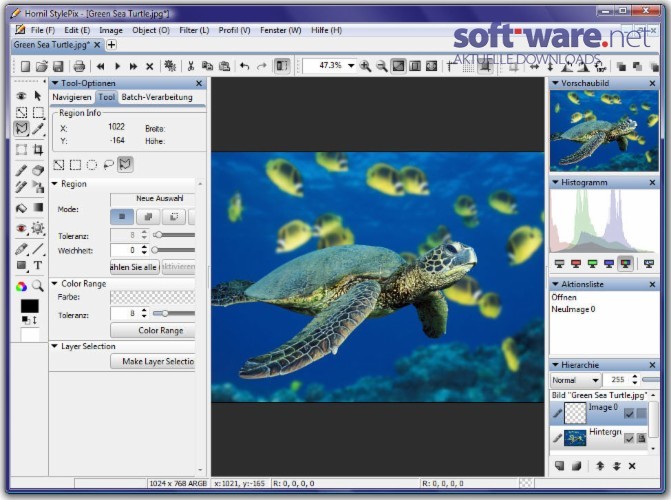This screenshot has width=671, height=500.
Task: Add a new tab with the plus button
Action: pyautogui.click(x=111, y=45)
